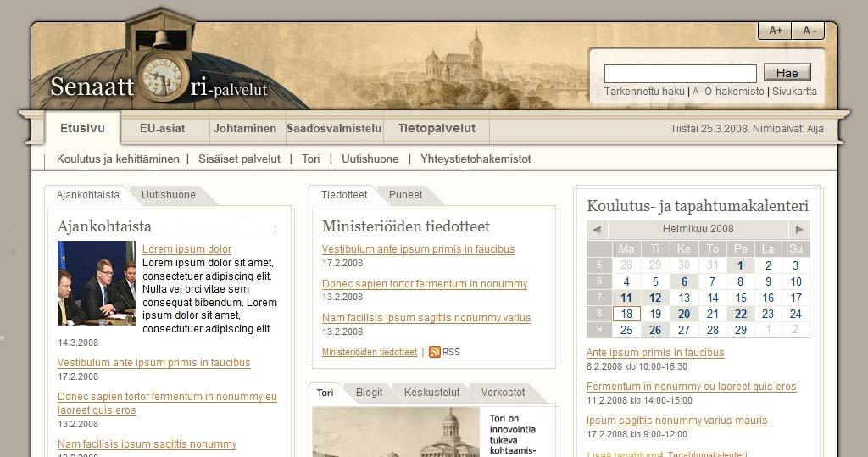Click the RSS feed icon
The image size is (868, 457).
point(435,352)
